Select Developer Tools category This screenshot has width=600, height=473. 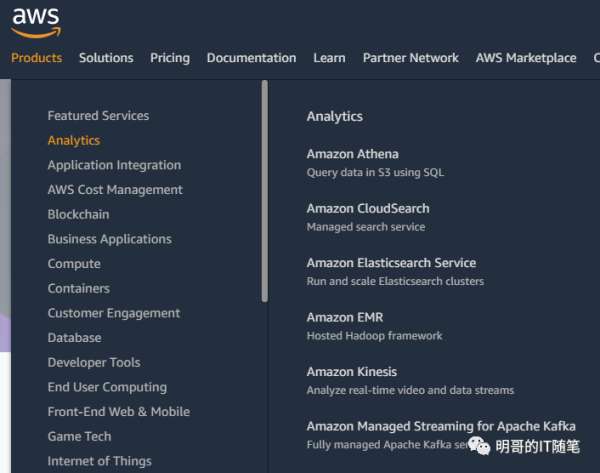point(94,362)
